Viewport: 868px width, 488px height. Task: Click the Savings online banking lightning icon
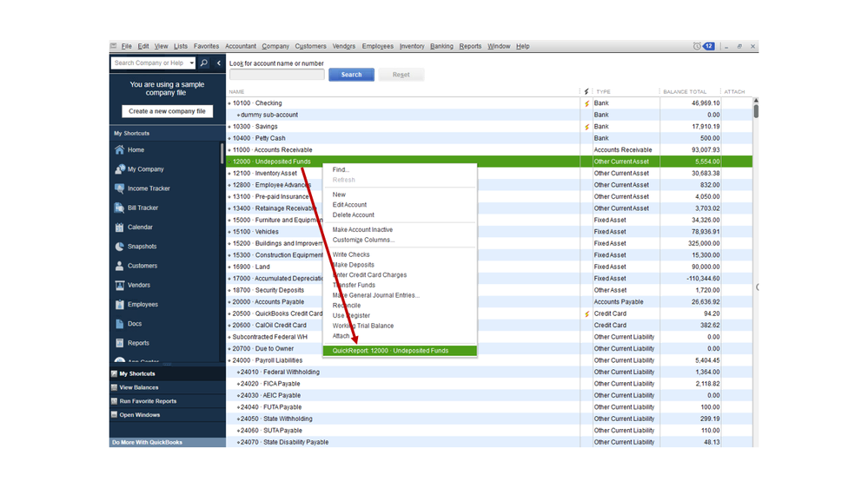point(586,127)
